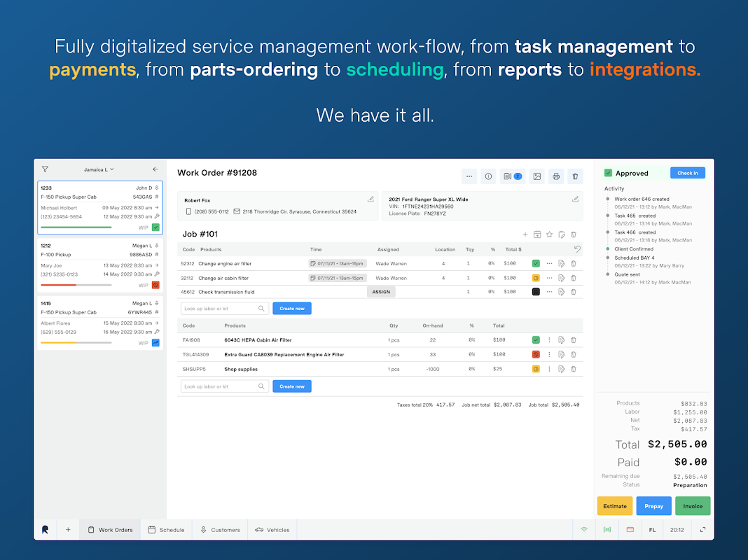
Task: Click the yellow progress bar on card 1415
Action: (x=76, y=343)
